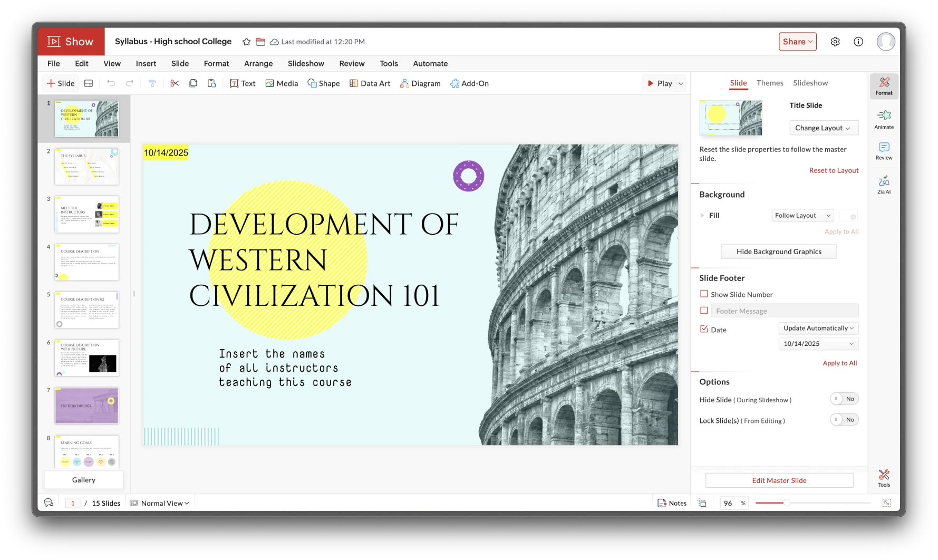Open the Animate panel
Screen dimensions: 938x560
(x=884, y=119)
